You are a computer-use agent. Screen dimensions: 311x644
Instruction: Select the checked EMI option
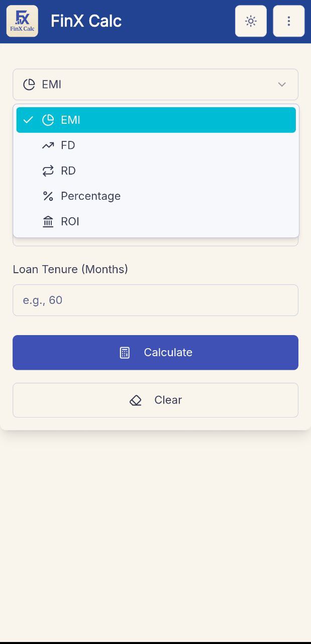pos(156,120)
